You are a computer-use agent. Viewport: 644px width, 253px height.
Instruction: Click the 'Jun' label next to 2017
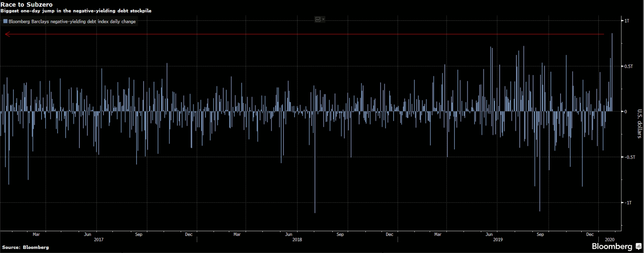(88, 234)
